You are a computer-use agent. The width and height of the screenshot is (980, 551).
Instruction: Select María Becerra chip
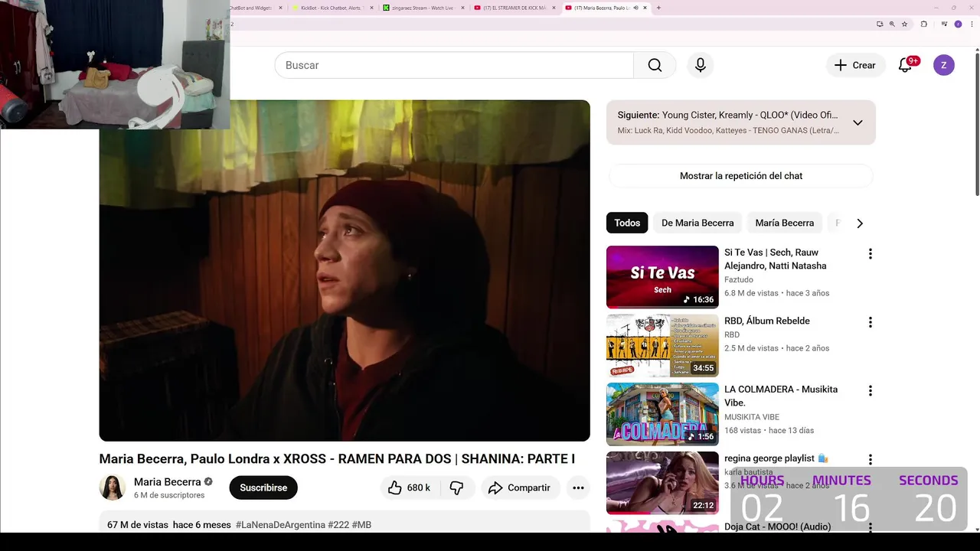[785, 223]
